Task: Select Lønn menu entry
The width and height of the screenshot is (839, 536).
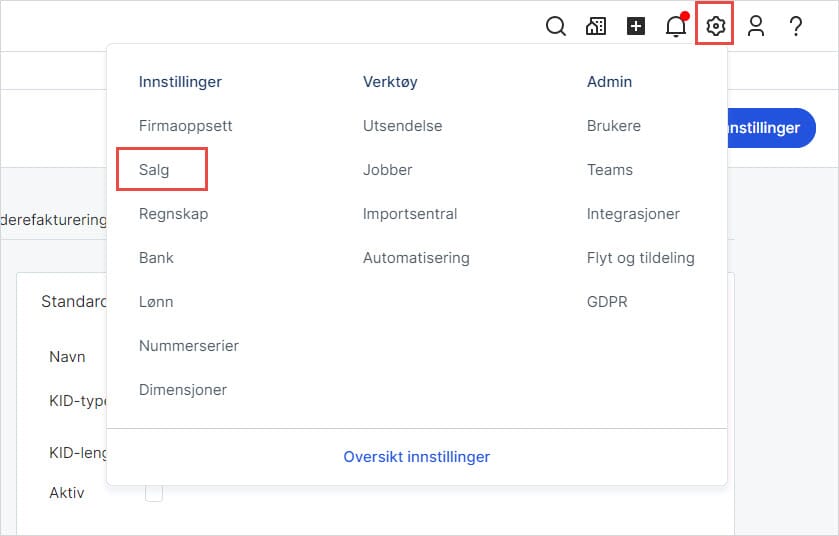Action: (156, 302)
